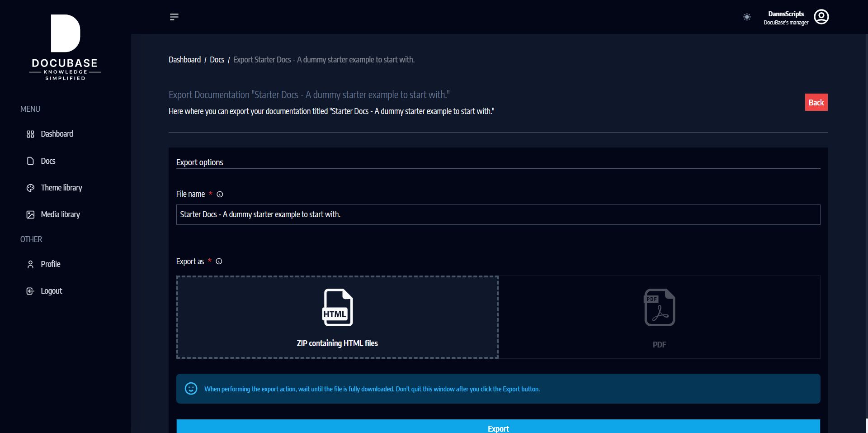Screen dimensions: 868x433
Task: Click the File name info icon
Action: [220, 195]
